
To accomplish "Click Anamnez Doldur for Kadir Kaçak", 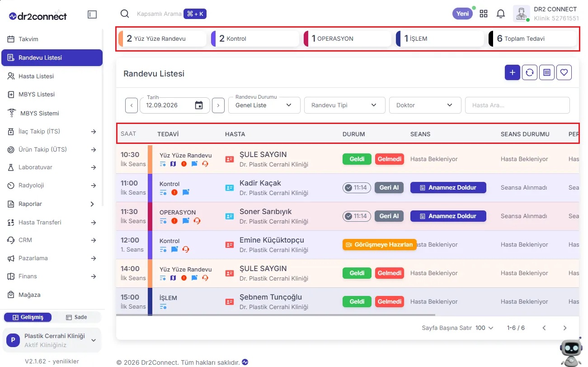I will pos(448,188).
